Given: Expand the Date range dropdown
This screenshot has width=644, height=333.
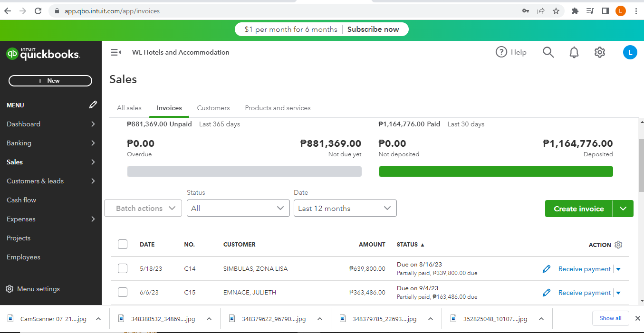Looking at the screenshot, I should 345,208.
